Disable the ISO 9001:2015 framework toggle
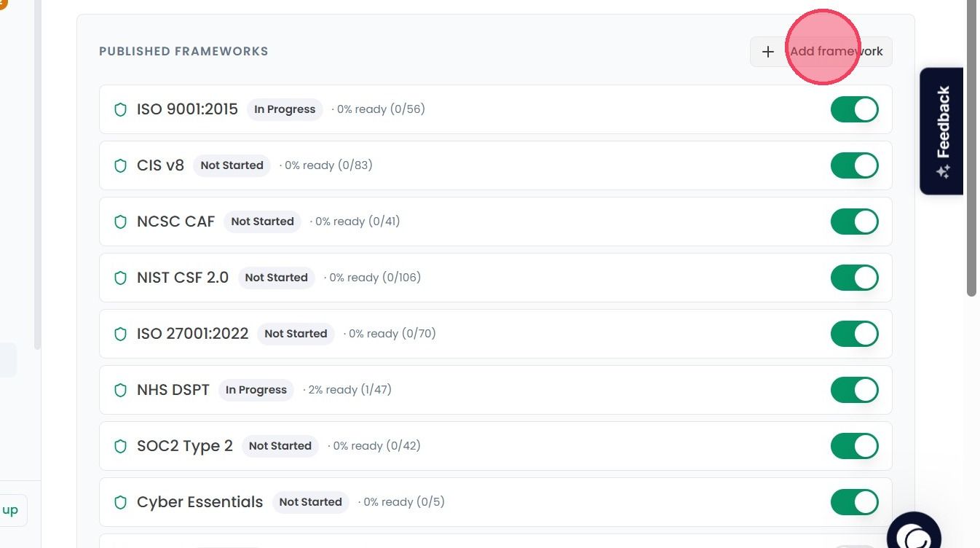The width and height of the screenshot is (980, 548). [855, 109]
